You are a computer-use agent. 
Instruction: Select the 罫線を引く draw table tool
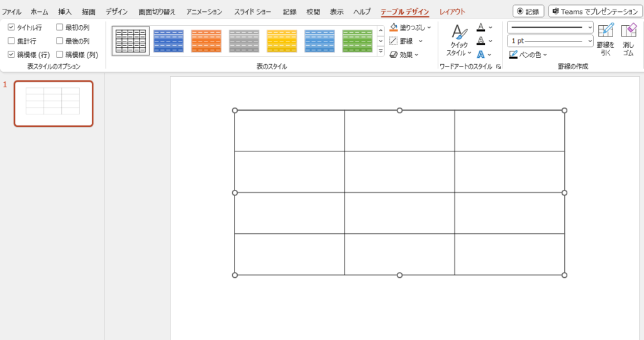tap(606, 40)
